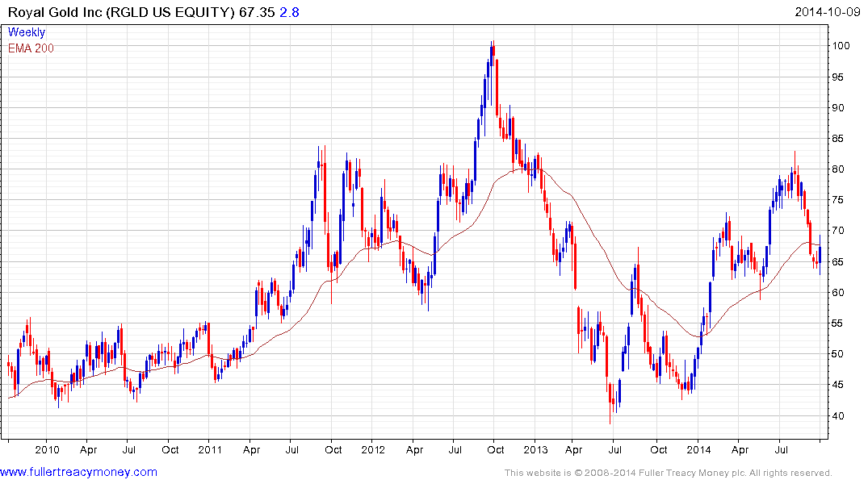The width and height of the screenshot is (868, 484).
Task: Click the 2011 time axis label
Action: [210, 449]
